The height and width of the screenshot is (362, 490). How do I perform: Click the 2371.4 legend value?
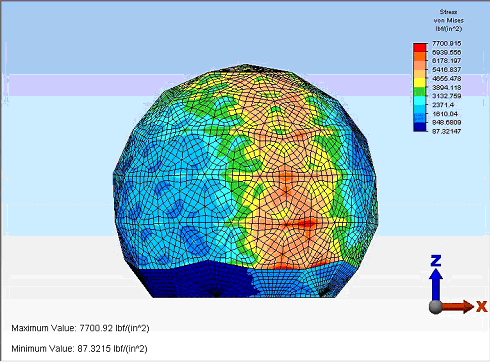tap(443, 105)
